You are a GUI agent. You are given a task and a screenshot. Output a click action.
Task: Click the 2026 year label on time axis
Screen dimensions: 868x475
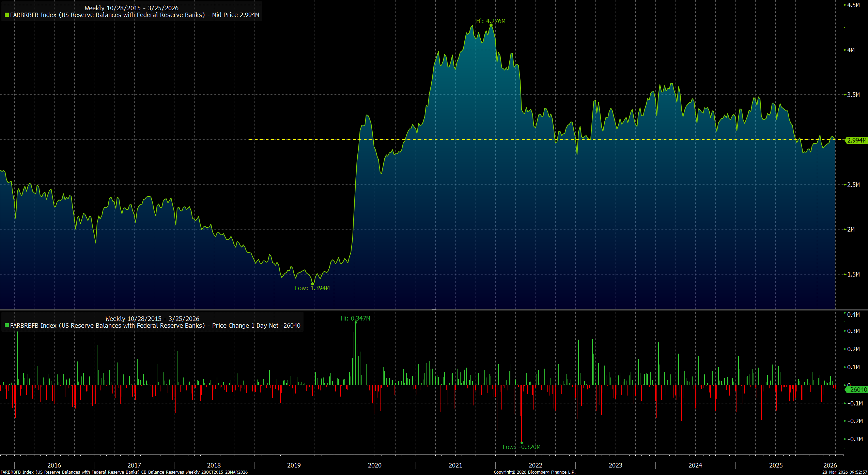click(x=830, y=465)
